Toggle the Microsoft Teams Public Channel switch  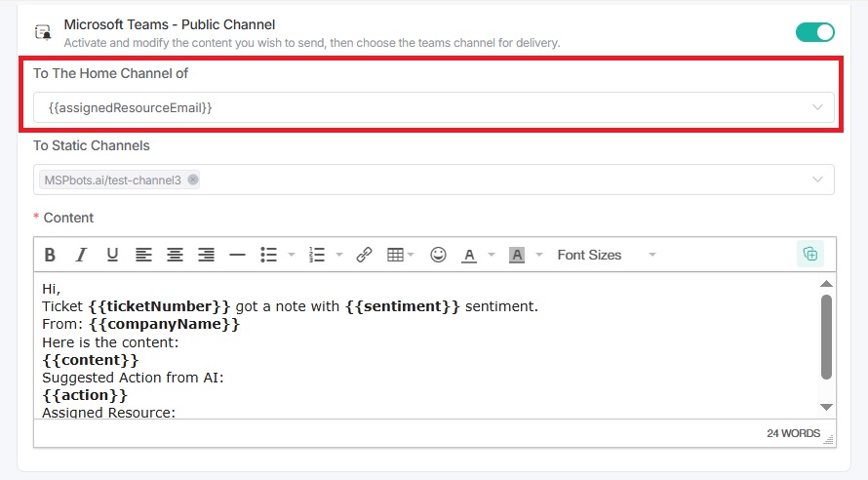[x=815, y=32]
